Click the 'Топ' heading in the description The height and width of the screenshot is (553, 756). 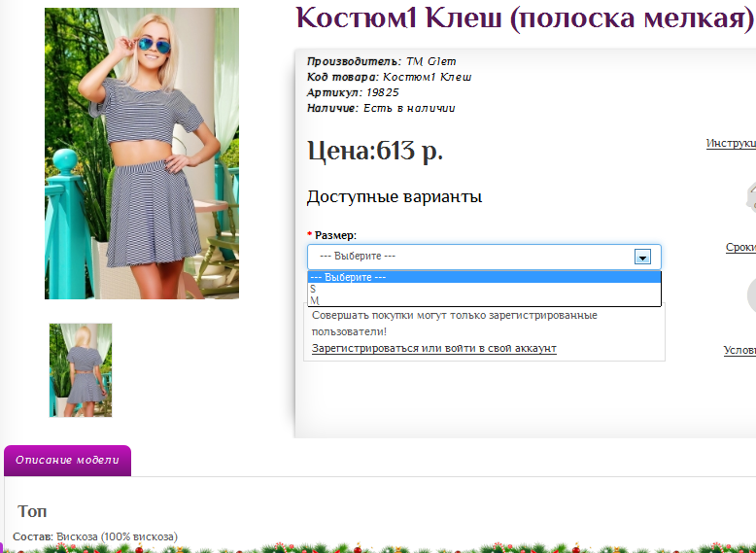click(32, 511)
